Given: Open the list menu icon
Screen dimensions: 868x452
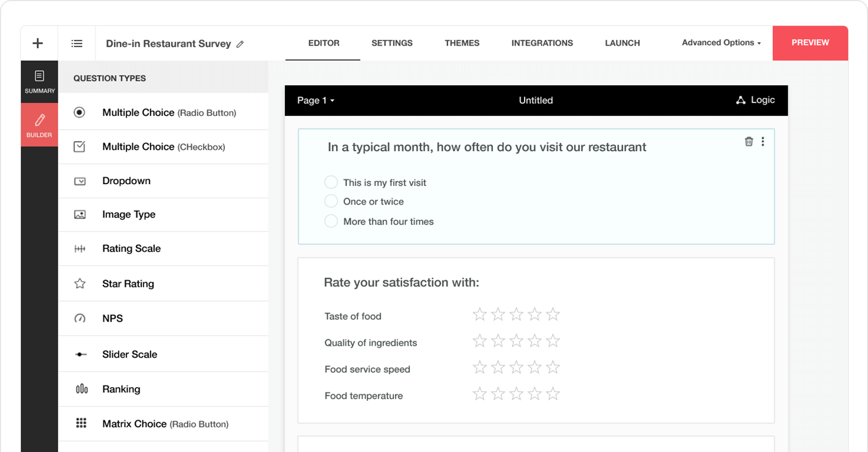Looking at the screenshot, I should point(77,43).
